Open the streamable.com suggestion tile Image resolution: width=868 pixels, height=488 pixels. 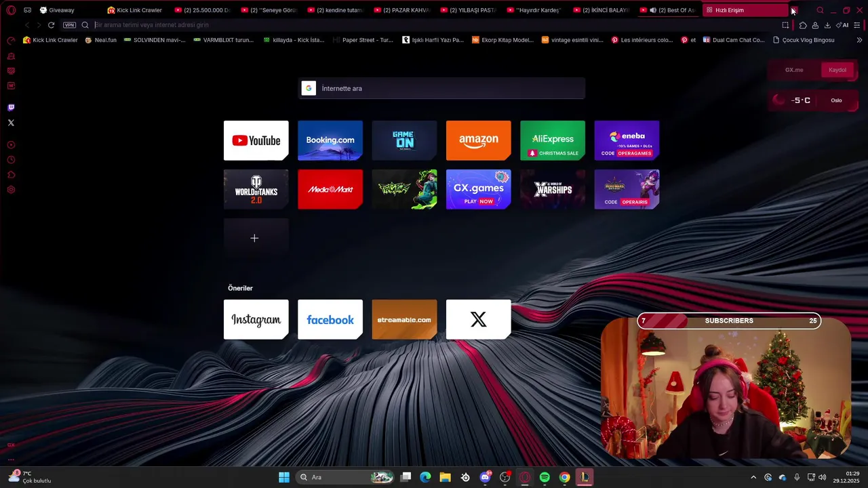(404, 319)
